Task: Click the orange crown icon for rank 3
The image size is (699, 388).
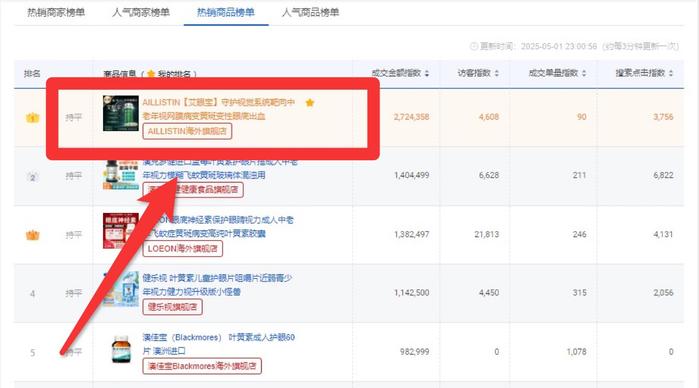Action: point(33,235)
